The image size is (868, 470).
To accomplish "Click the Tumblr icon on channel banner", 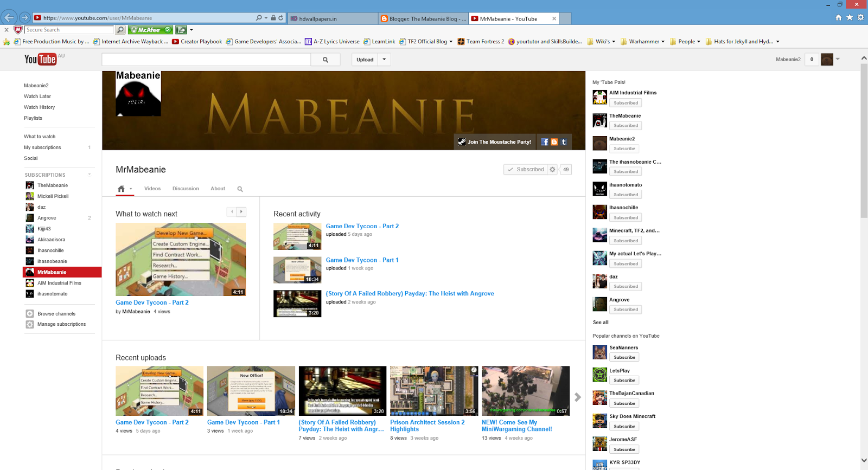I will pos(564,142).
